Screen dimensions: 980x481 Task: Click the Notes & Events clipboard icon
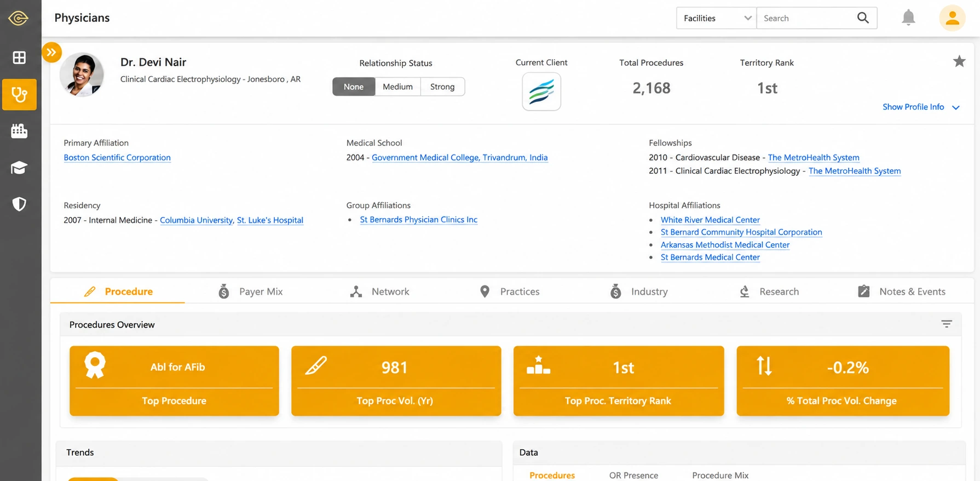(x=863, y=291)
